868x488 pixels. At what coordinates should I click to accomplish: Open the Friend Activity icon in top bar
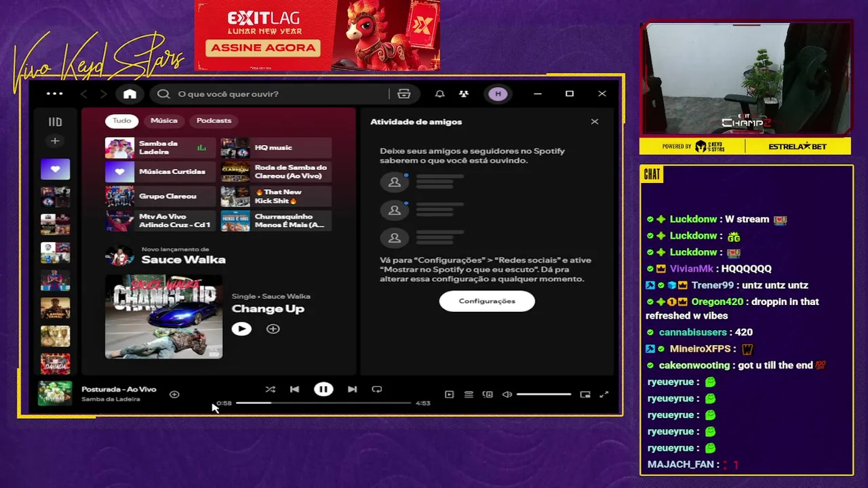[x=464, y=94]
